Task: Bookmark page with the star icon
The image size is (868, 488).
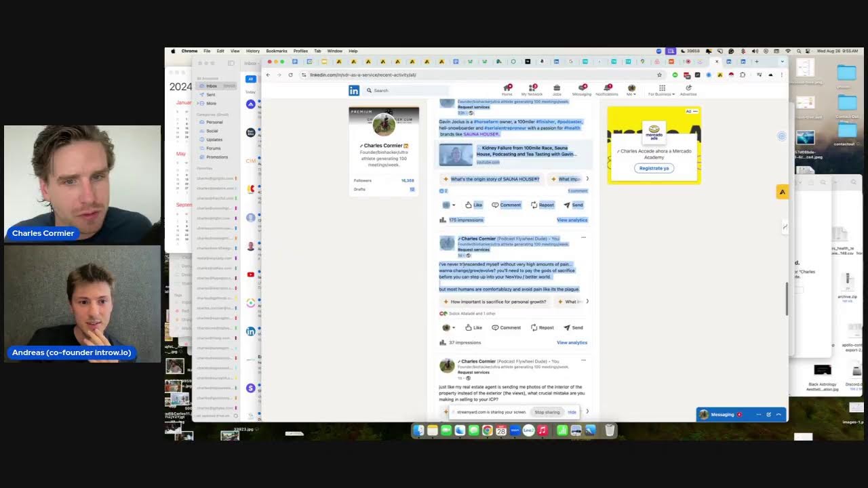Action: pos(659,75)
